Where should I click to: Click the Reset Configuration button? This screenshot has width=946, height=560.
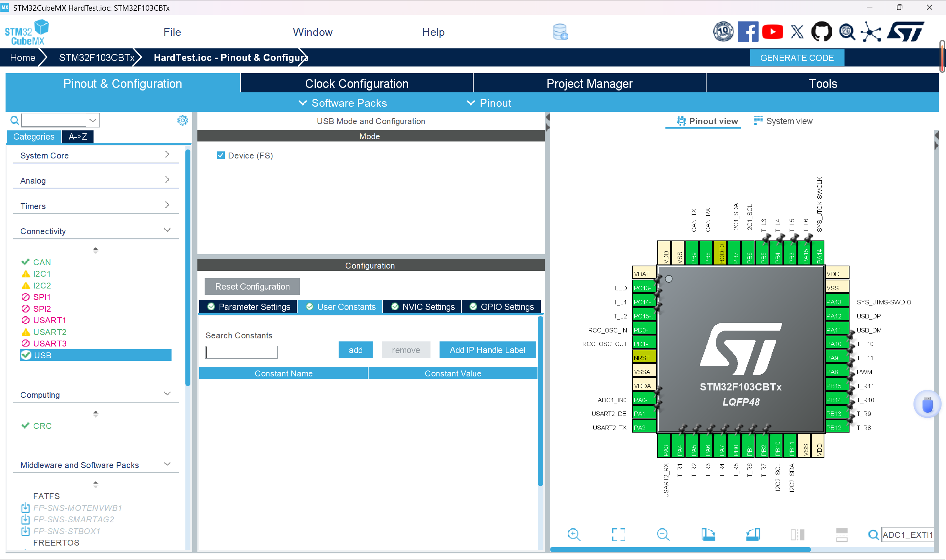[252, 286]
